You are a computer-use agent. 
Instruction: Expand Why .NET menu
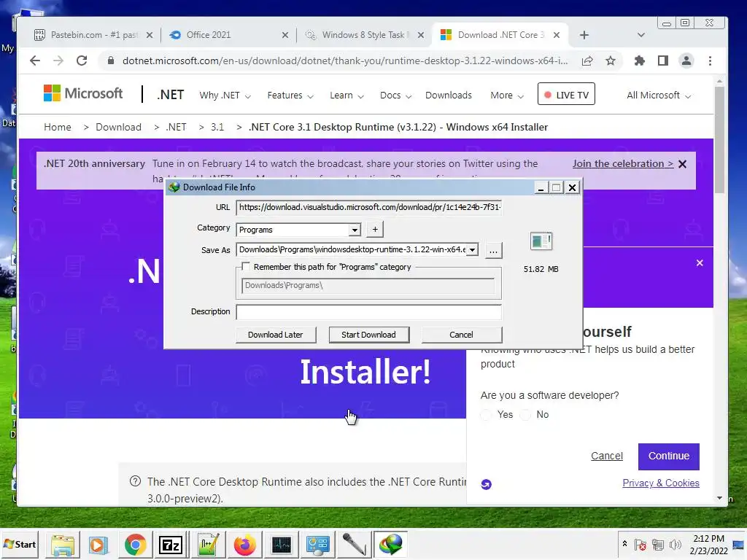[x=225, y=96]
